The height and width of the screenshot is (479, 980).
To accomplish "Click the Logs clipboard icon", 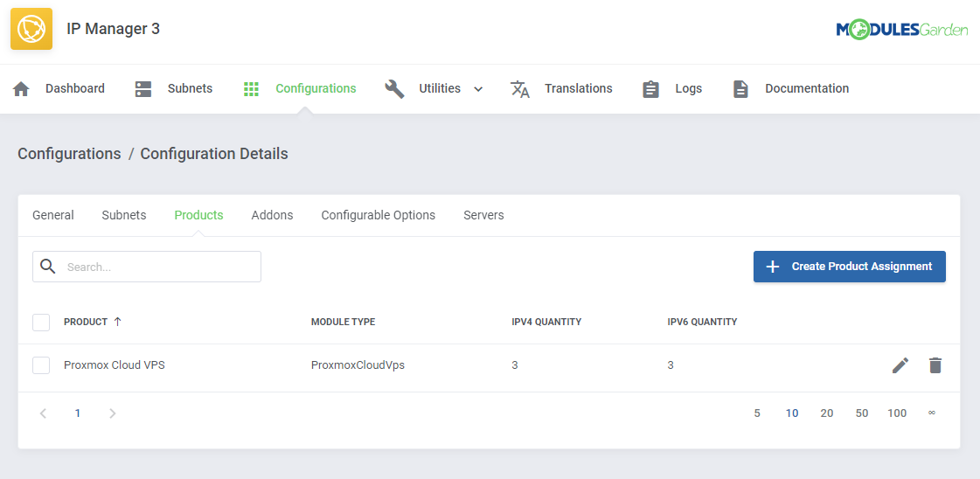I will 650,88.
